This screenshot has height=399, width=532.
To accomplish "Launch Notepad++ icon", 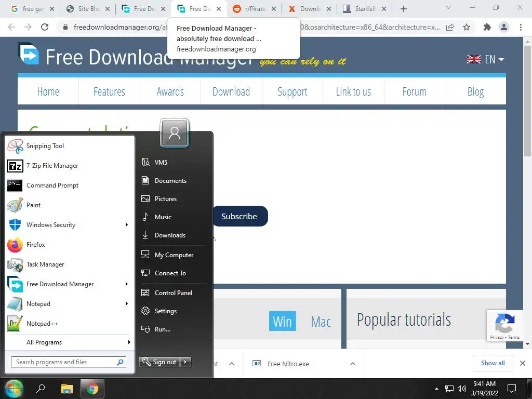I will click(x=15, y=324).
